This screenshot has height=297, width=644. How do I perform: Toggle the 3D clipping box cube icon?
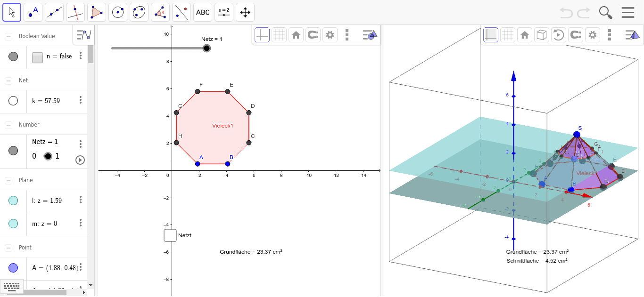pyautogui.click(x=542, y=35)
